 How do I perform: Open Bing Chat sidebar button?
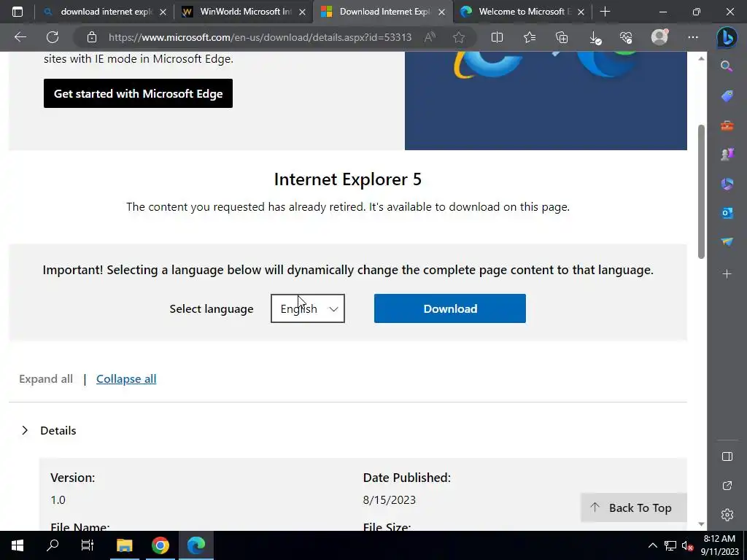727,38
